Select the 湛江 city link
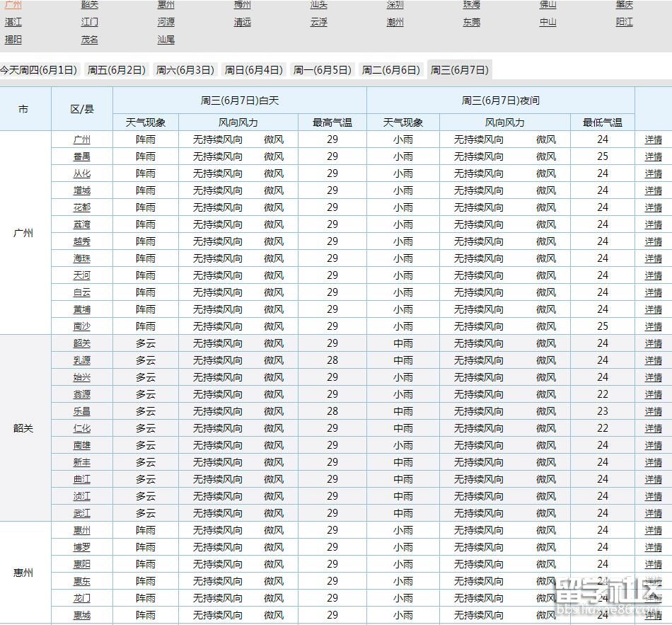The height and width of the screenshot is (625, 672). coord(13,22)
